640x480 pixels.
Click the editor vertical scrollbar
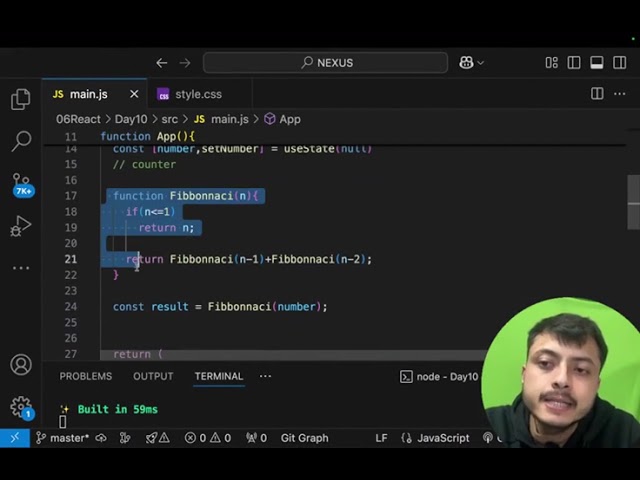[x=633, y=202]
